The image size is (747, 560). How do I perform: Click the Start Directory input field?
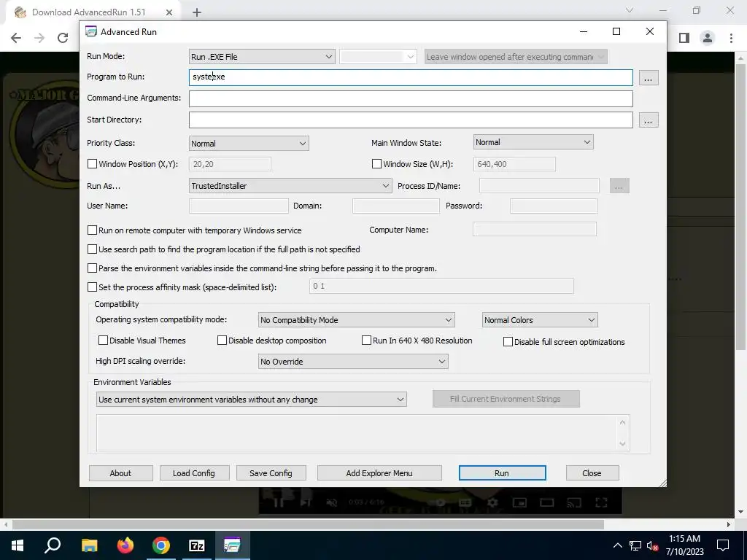click(411, 120)
